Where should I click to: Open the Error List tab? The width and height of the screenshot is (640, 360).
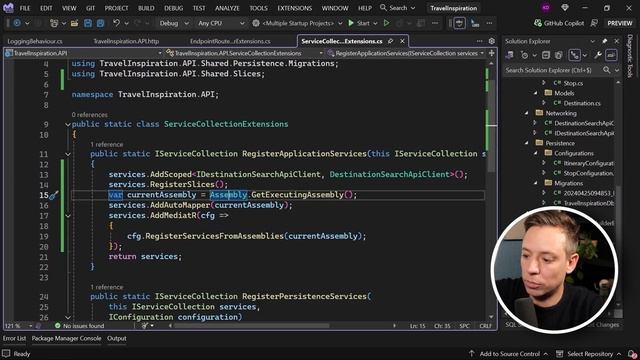click(x=14, y=338)
